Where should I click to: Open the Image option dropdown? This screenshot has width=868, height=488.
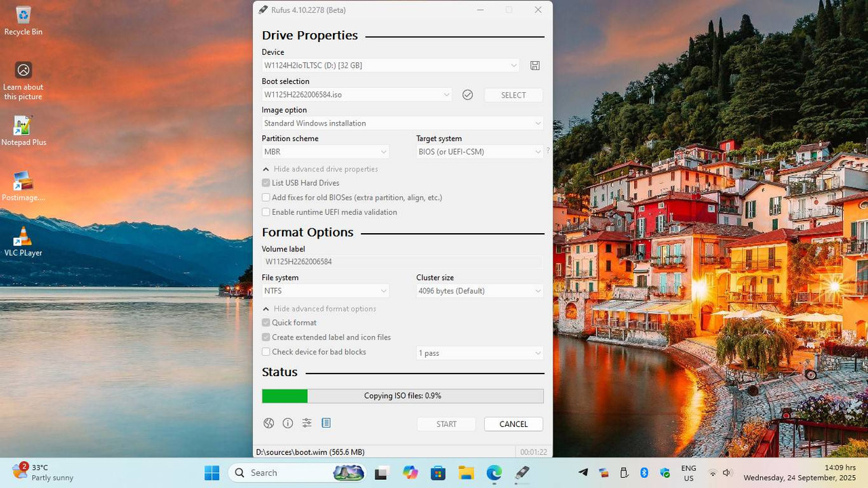pyautogui.click(x=403, y=123)
